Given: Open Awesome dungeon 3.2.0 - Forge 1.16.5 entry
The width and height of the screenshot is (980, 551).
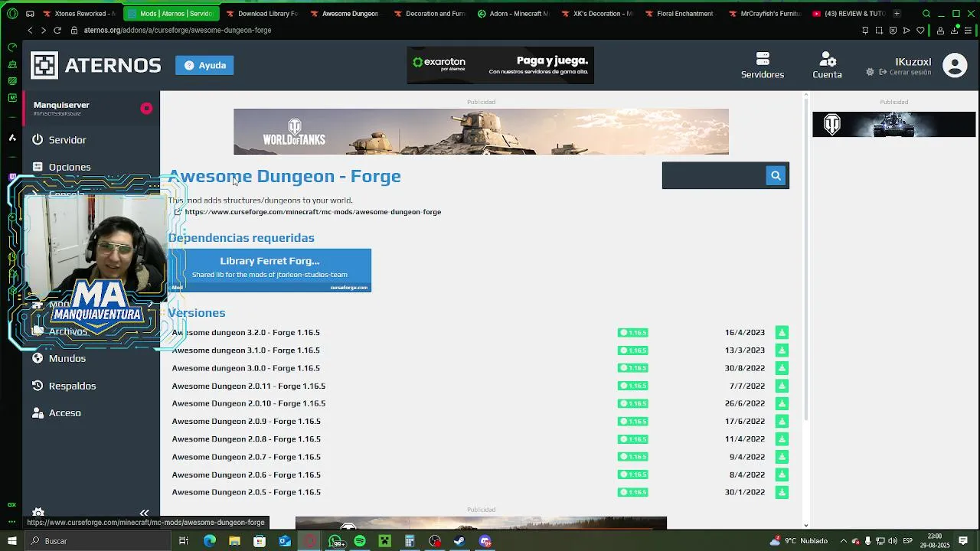Looking at the screenshot, I should click(246, 332).
